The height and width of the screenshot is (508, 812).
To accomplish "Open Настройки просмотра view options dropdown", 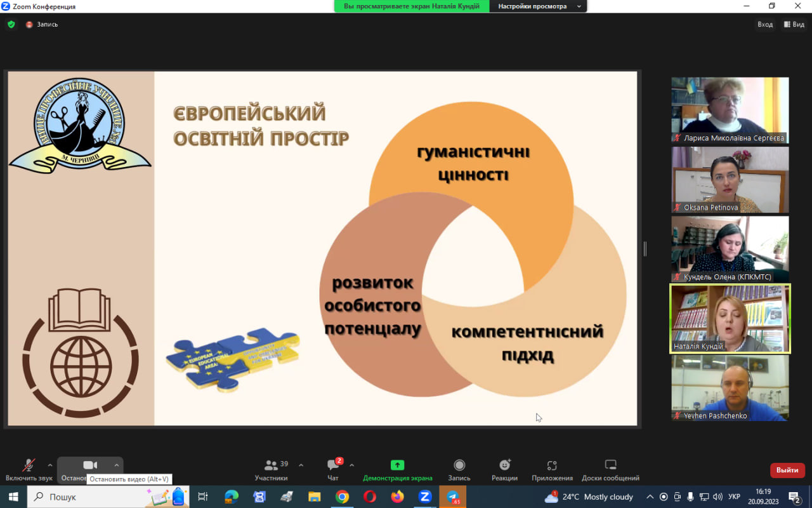I will tap(539, 6).
